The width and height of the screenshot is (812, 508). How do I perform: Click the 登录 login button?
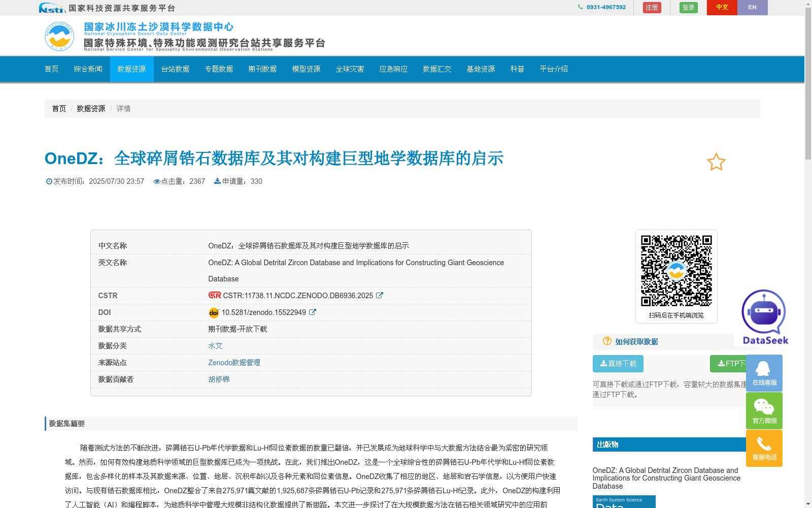[x=688, y=7]
